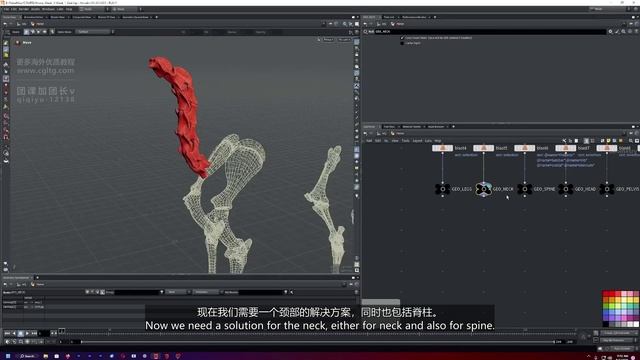Select the GEO_SPINE null node

click(x=524, y=189)
